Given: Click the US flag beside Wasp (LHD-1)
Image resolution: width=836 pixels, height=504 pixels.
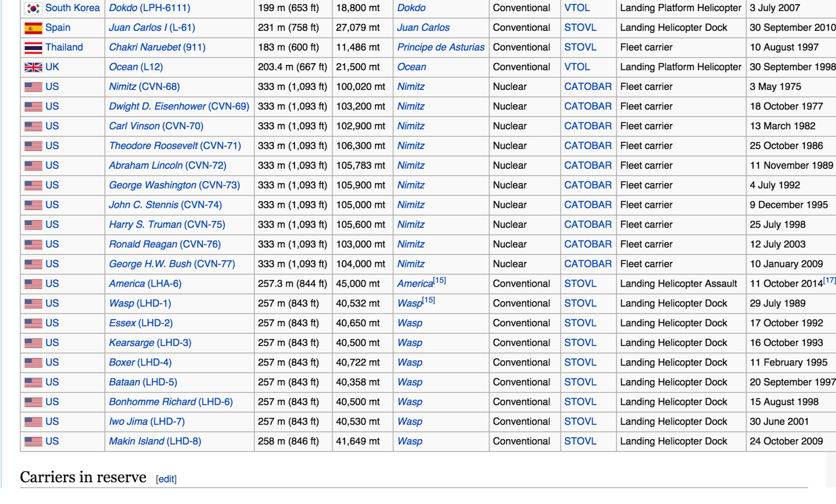Looking at the screenshot, I should click(34, 303).
